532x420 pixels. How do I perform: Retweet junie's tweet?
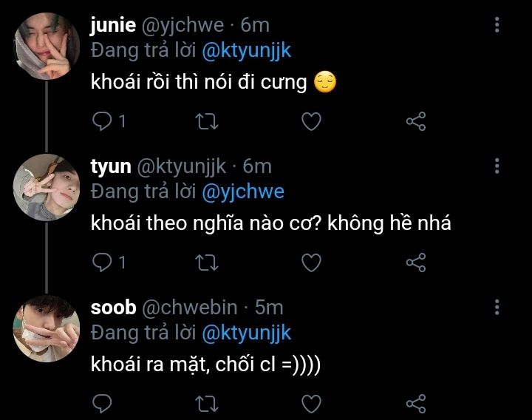click(x=207, y=121)
